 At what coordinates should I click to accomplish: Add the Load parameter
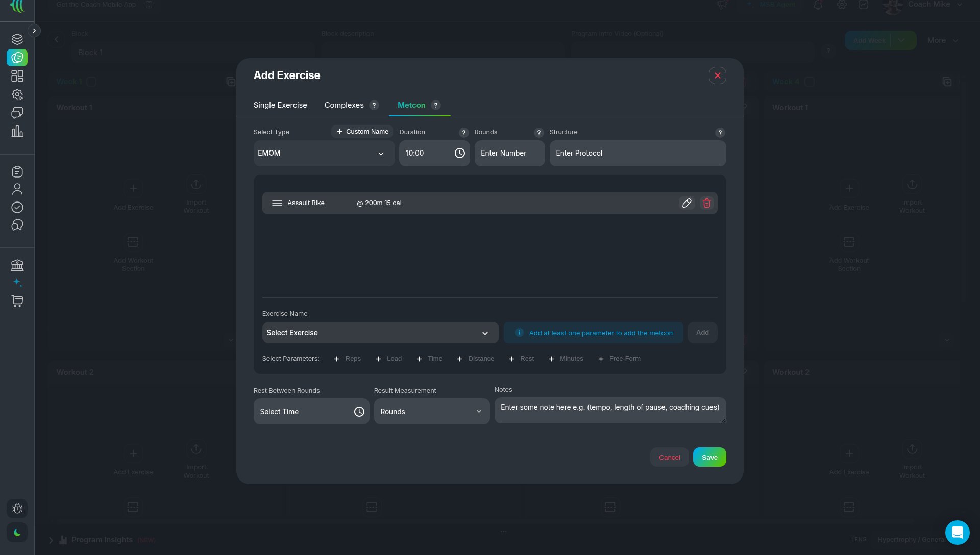388,359
